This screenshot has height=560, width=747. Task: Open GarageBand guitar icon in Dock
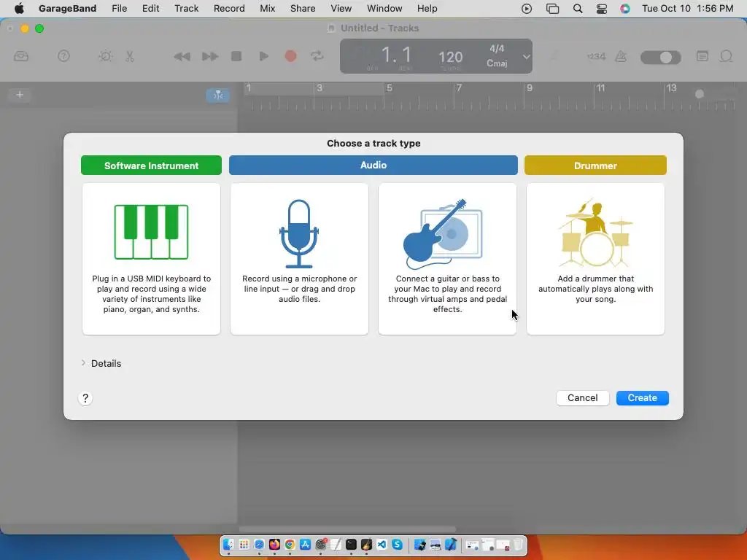pos(366,544)
